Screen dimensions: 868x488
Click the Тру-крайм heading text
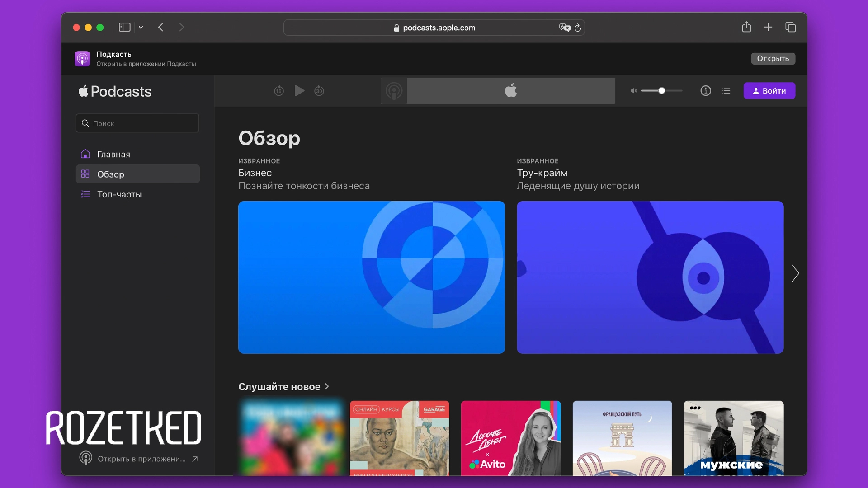point(542,173)
